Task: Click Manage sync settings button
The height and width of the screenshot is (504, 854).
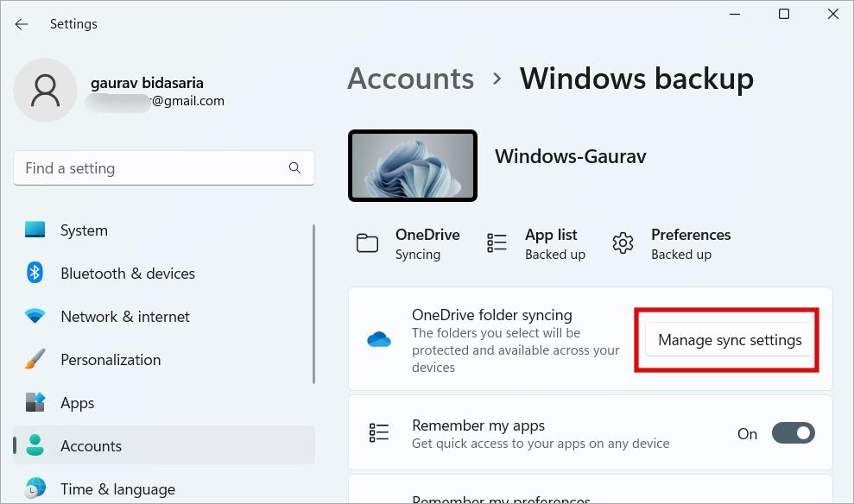Action: [730, 340]
